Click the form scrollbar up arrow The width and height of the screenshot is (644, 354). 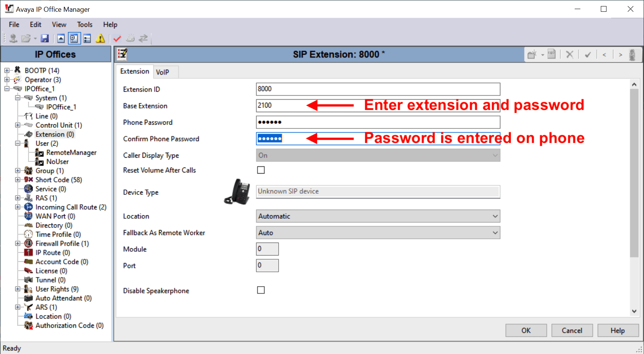tap(634, 85)
